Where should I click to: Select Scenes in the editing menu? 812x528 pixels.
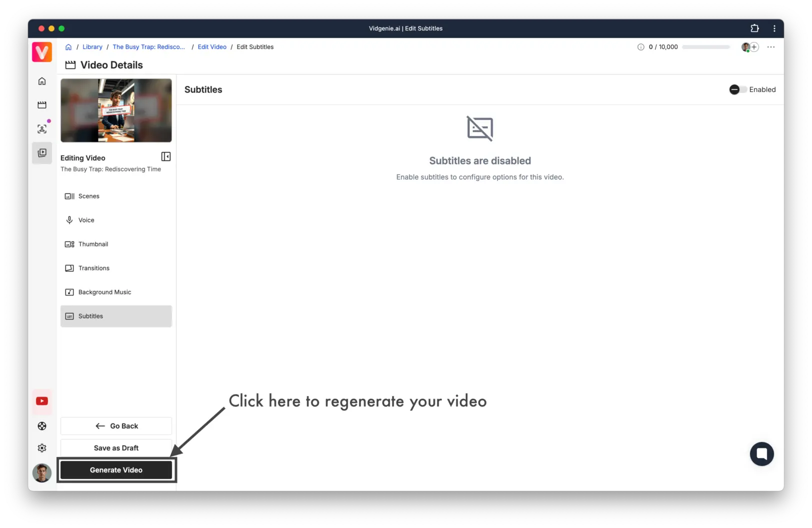pyautogui.click(x=116, y=196)
